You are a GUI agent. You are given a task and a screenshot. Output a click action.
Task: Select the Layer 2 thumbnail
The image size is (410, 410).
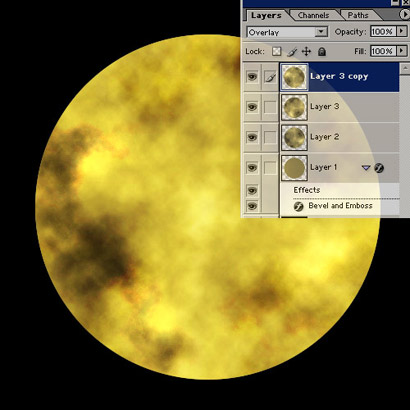pos(294,137)
